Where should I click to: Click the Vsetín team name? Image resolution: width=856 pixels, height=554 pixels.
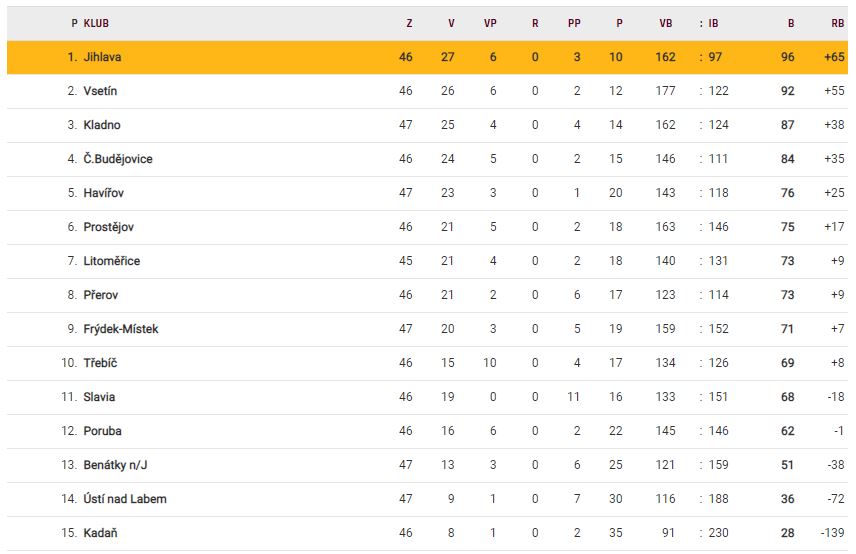(x=101, y=91)
